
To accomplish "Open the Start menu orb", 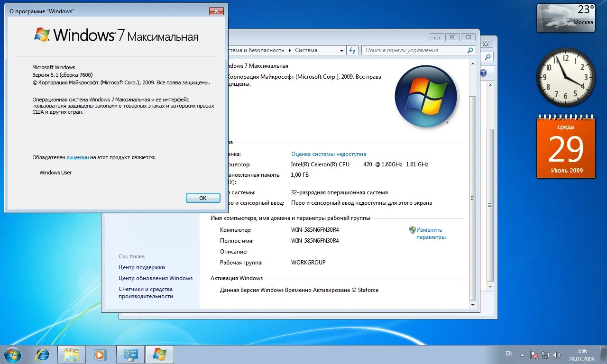I will tap(13, 354).
